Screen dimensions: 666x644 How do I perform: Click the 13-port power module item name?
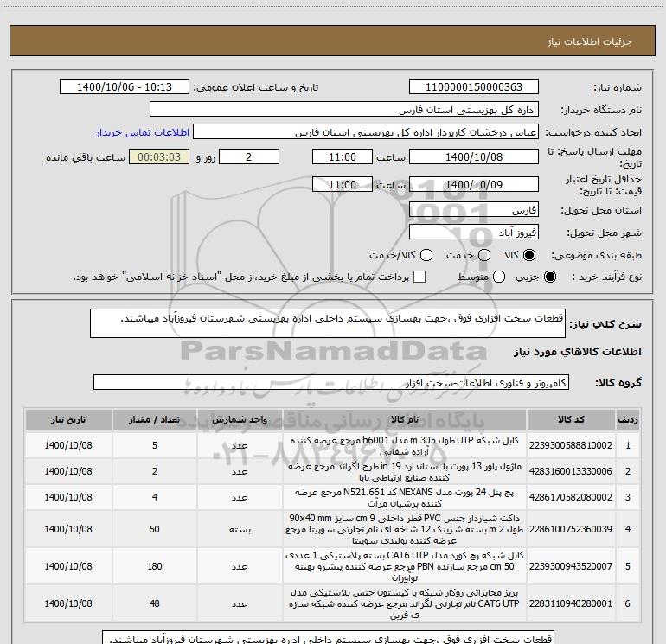(405, 472)
